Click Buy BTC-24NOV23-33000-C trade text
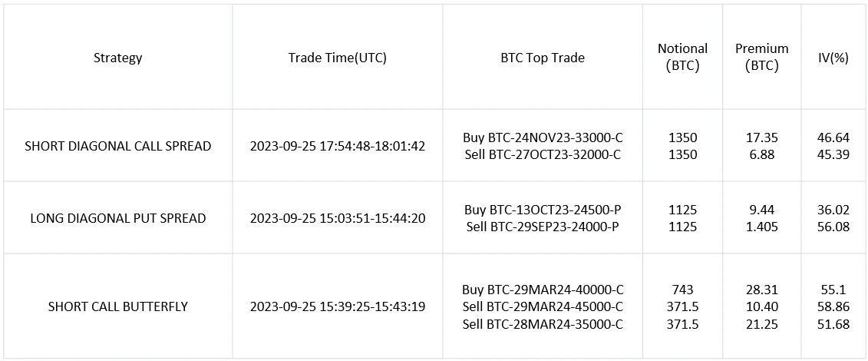The image size is (868, 361). [x=543, y=137]
